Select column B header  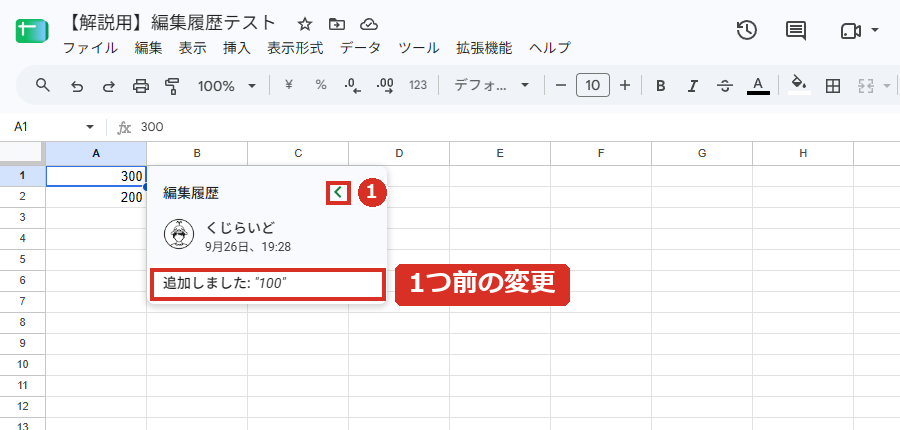[197, 153]
